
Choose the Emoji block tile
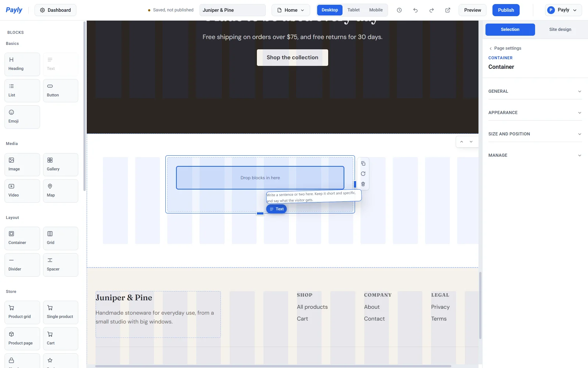pyautogui.click(x=22, y=117)
